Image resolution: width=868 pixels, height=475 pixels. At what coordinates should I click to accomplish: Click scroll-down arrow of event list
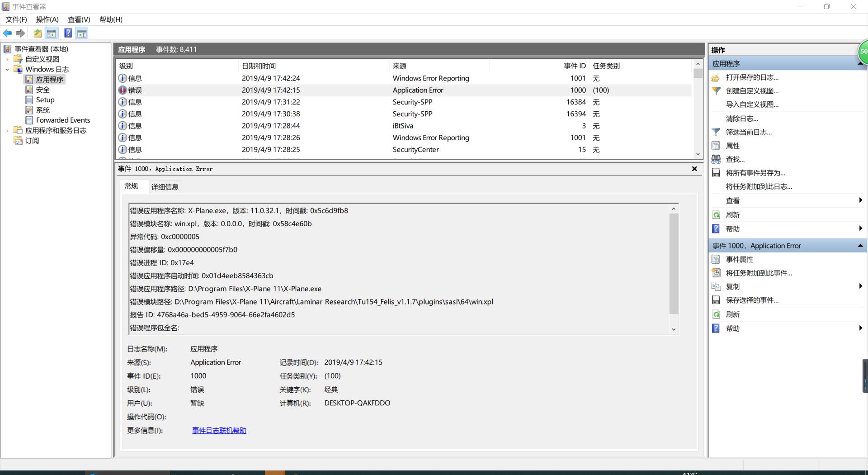[698, 154]
